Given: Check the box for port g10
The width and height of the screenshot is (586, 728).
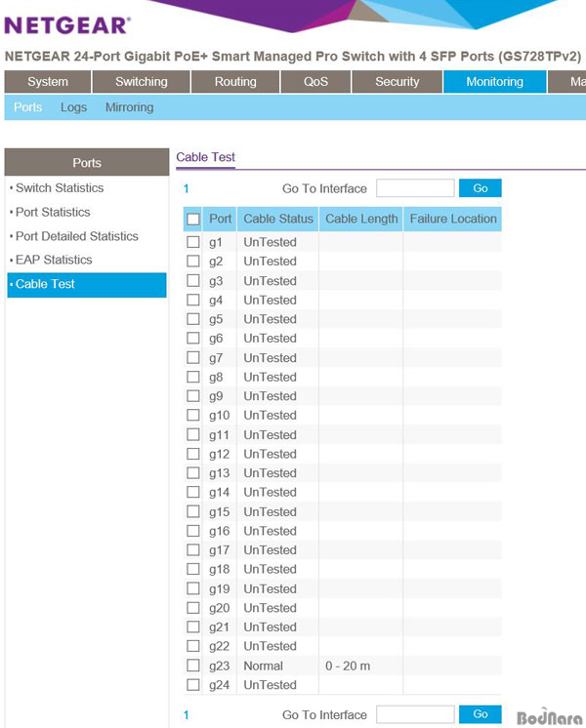Looking at the screenshot, I should coord(192,415).
